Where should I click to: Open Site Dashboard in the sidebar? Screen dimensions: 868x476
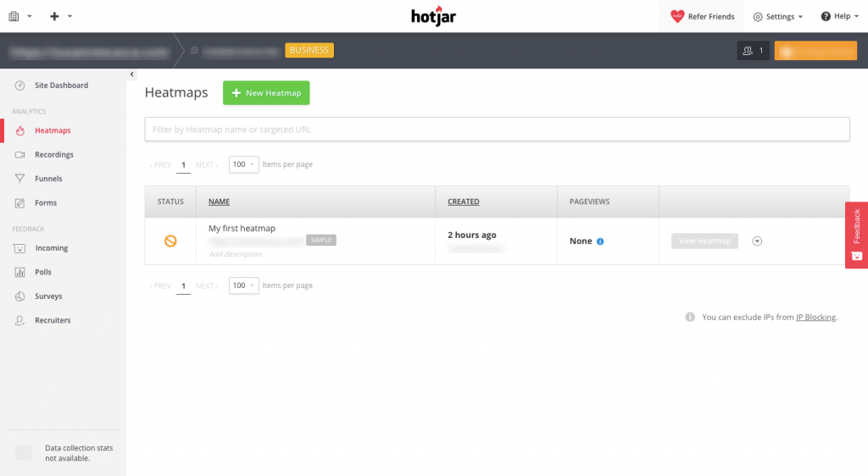pyautogui.click(x=61, y=86)
